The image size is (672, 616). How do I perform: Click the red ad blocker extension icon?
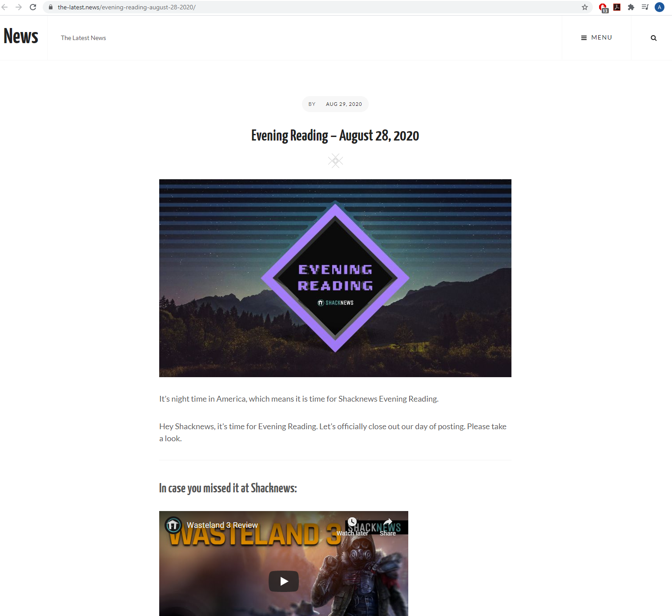[603, 8]
